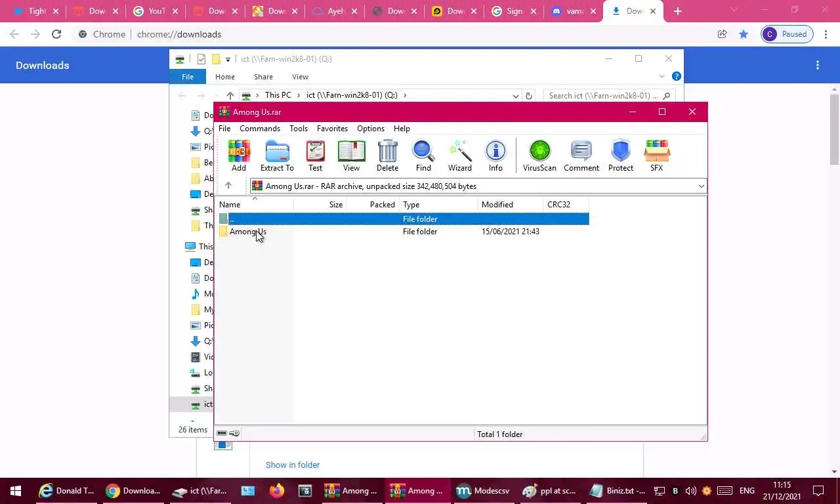
Task: Expand the path chevron after ict (Q:)
Action: tap(405, 95)
